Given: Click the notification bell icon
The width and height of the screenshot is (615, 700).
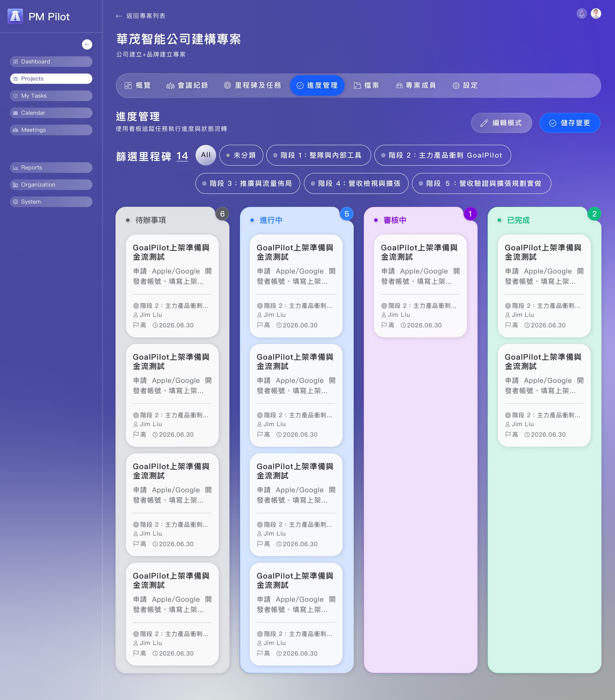Looking at the screenshot, I should point(581,14).
